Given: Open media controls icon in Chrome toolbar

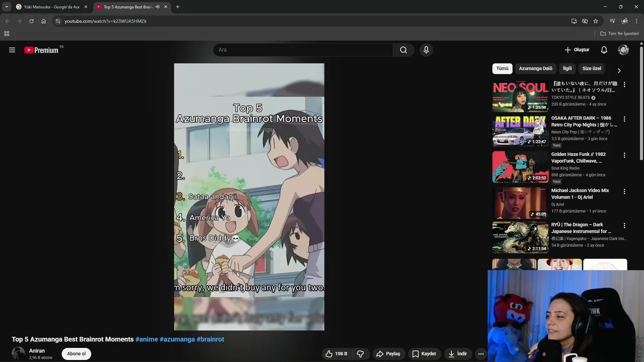Looking at the screenshot, I should [x=612, y=21].
